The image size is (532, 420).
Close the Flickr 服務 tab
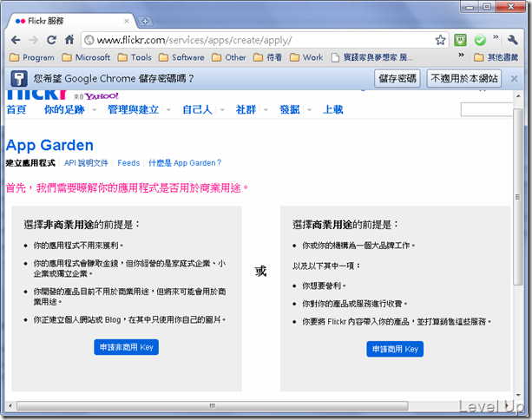coord(127,21)
